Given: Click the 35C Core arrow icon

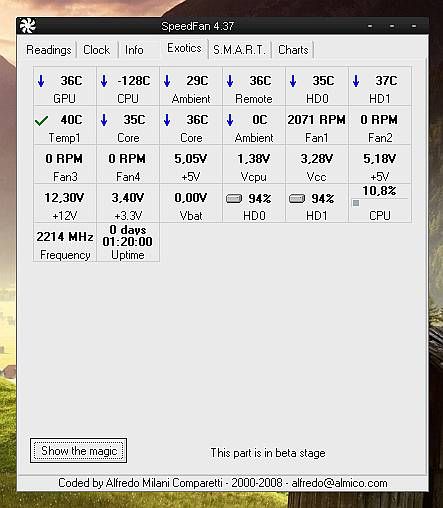Looking at the screenshot, I should point(104,120).
